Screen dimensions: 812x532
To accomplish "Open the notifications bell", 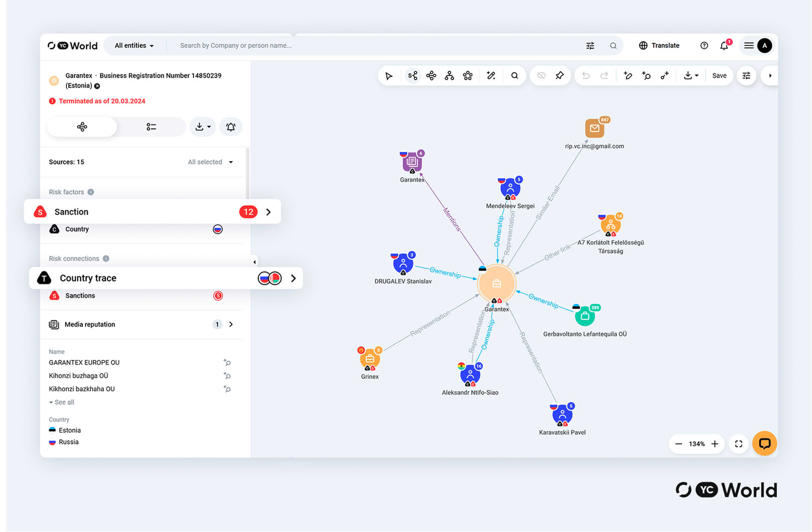I will click(724, 46).
